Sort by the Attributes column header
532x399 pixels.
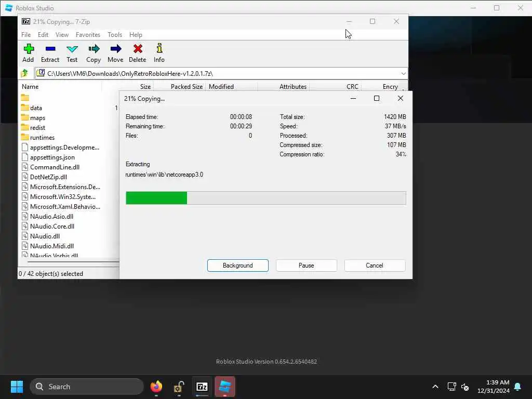point(293,87)
